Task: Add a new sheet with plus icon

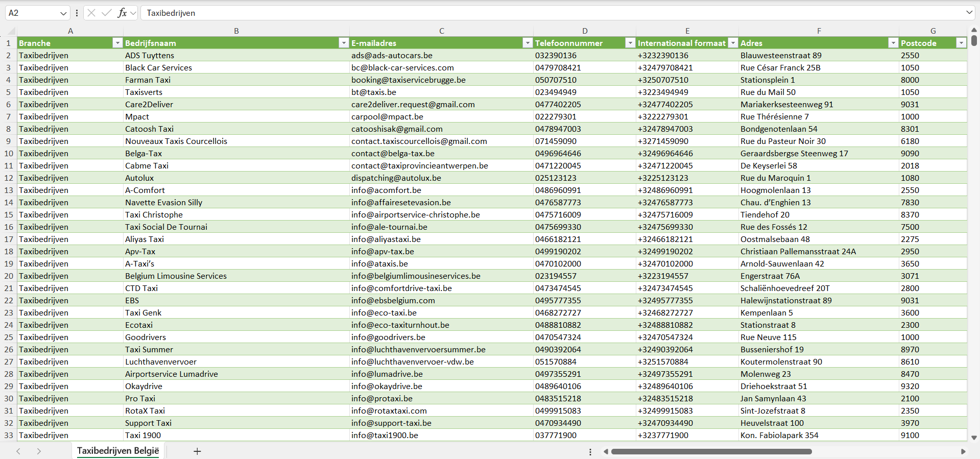Action: coord(197,451)
